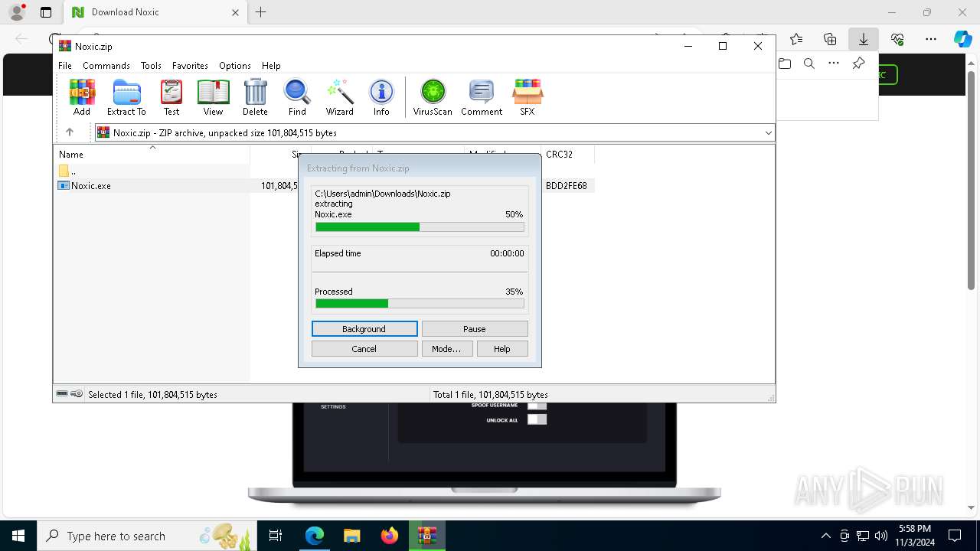Open Firefox from taskbar
This screenshot has height=551, width=980.
(389, 536)
